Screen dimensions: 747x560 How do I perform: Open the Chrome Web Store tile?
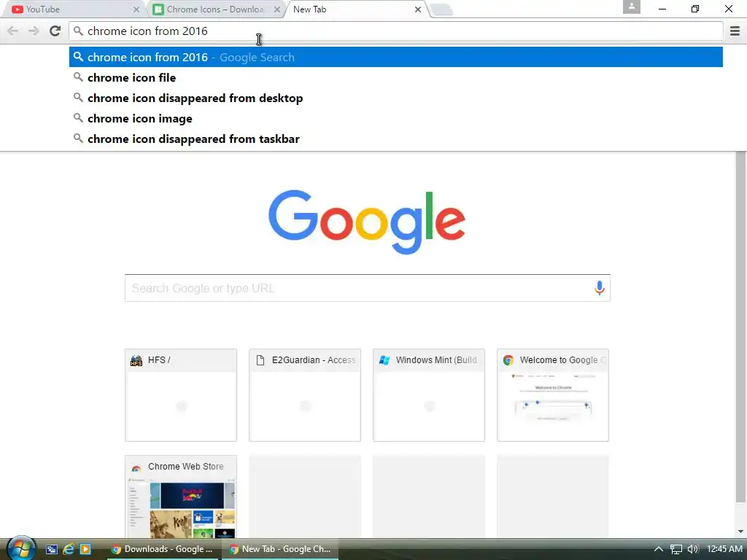pos(181,497)
